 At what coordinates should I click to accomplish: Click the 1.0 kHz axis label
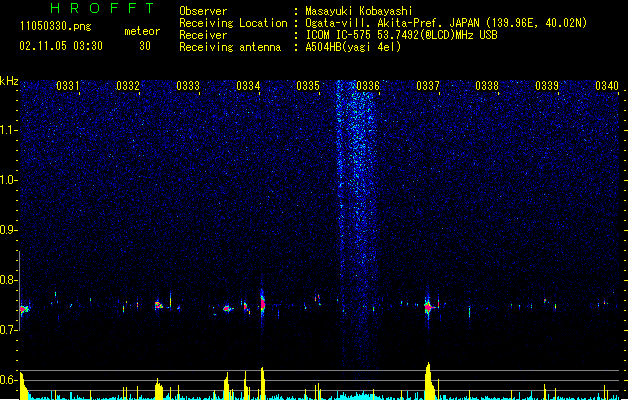9,180
